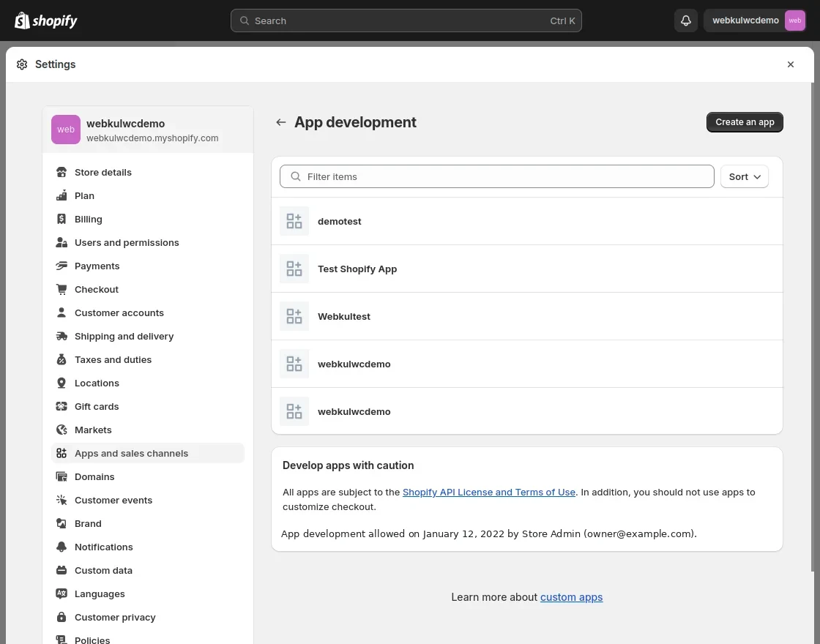Open the webkulwcdemo account menu
Image resolution: width=820 pixels, height=644 pixels.
[x=755, y=20]
